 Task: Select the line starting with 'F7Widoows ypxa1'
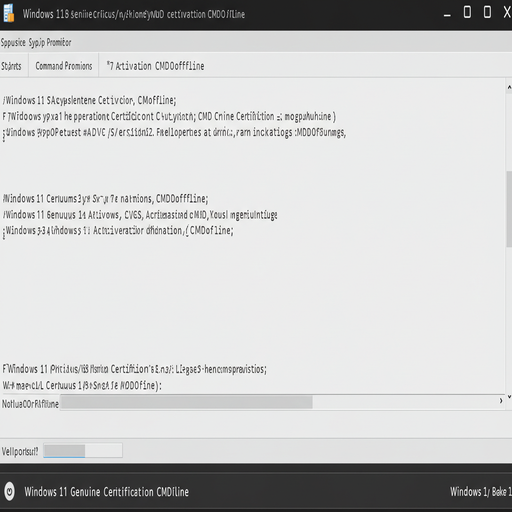pos(169,116)
